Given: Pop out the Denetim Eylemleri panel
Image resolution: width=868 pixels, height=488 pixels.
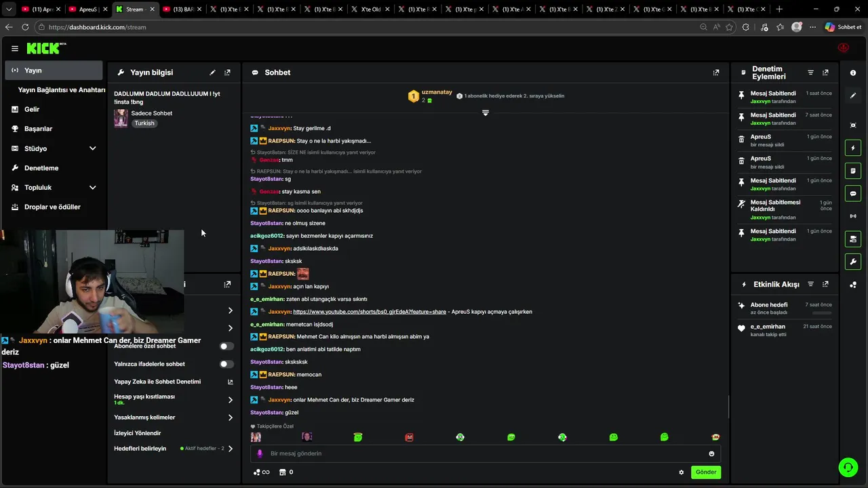Looking at the screenshot, I should 825,73.
